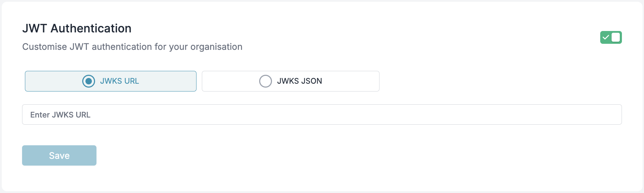Click the checkmark inside the green toggle

coord(606,37)
